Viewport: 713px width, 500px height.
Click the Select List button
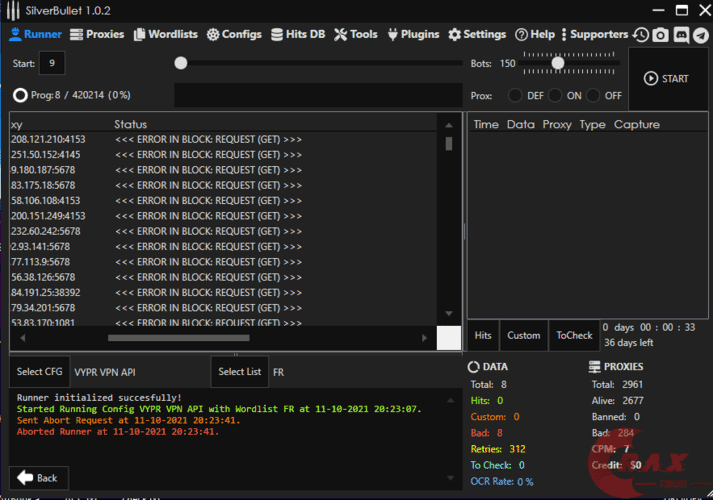pyautogui.click(x=240, y=372)
